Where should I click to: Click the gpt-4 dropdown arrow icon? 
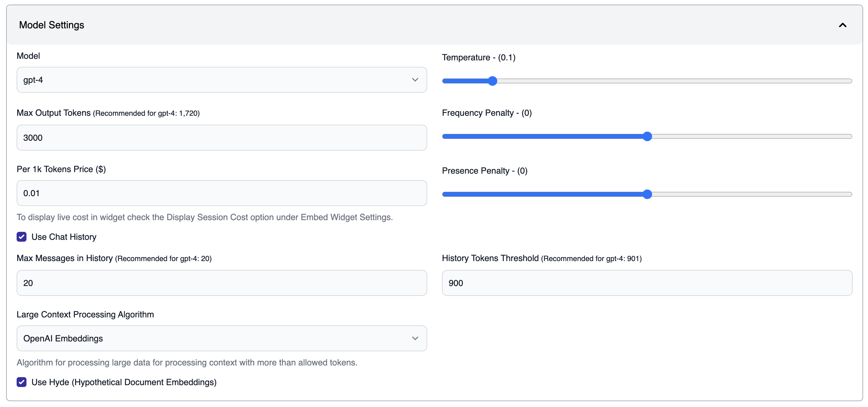pyautogui.click(x=415, y=80)
